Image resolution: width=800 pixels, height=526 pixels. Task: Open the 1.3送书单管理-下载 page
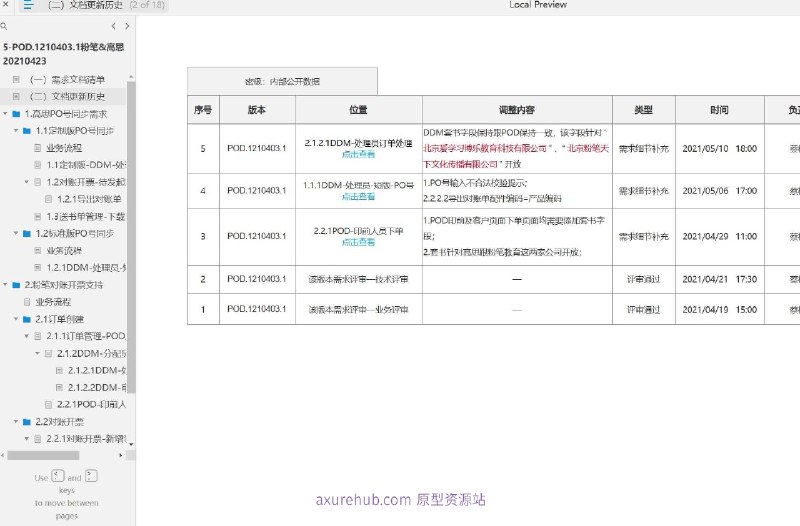pyautogui.click(x=86, y=216)
